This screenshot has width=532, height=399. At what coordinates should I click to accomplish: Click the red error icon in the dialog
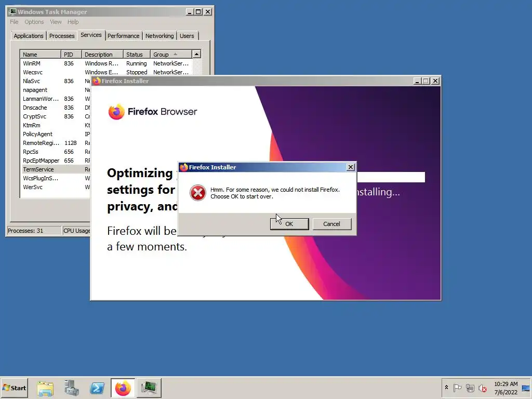[x=198, y=193]
